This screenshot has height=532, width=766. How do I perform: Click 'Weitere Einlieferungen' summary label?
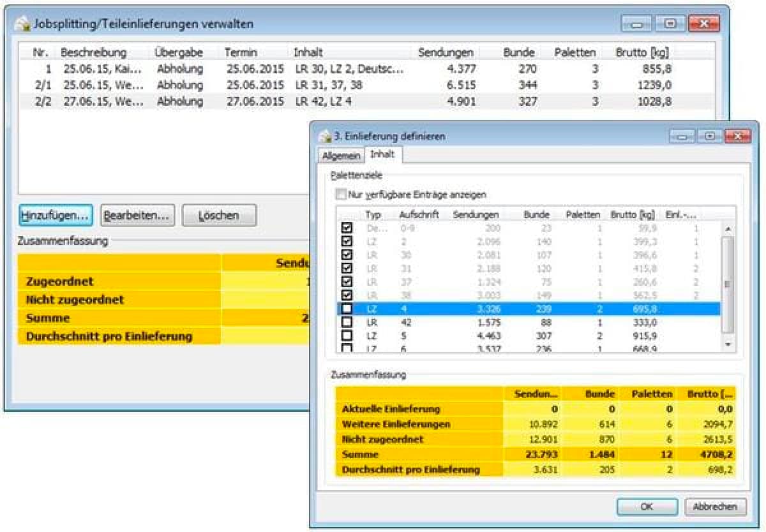pos(396,424)
